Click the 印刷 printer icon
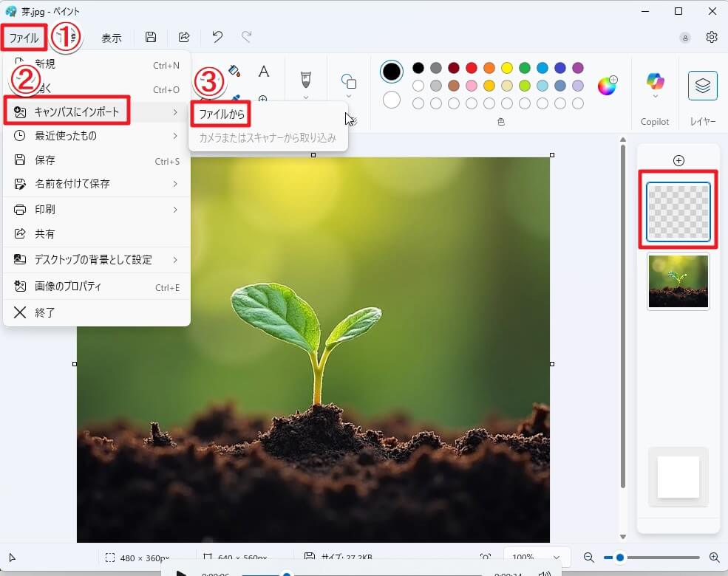 point(19,210)
